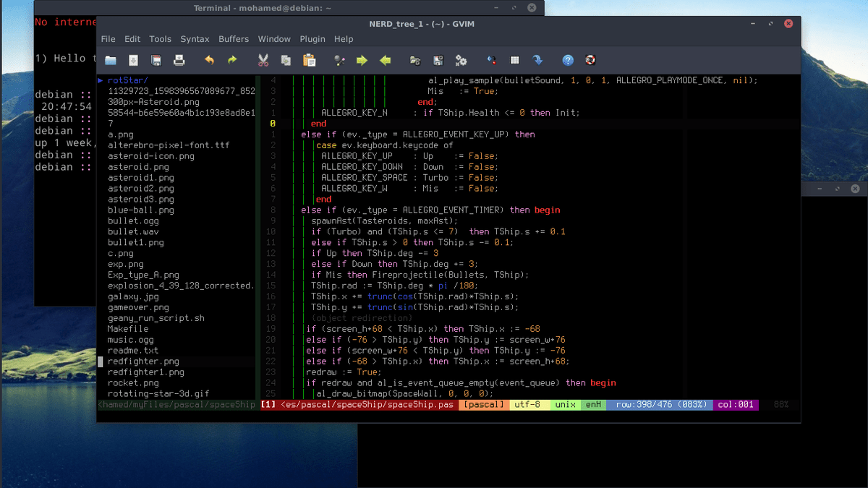Click the Run script gears icon
This screenshot has width=868, height=488.
coord(461,60)
